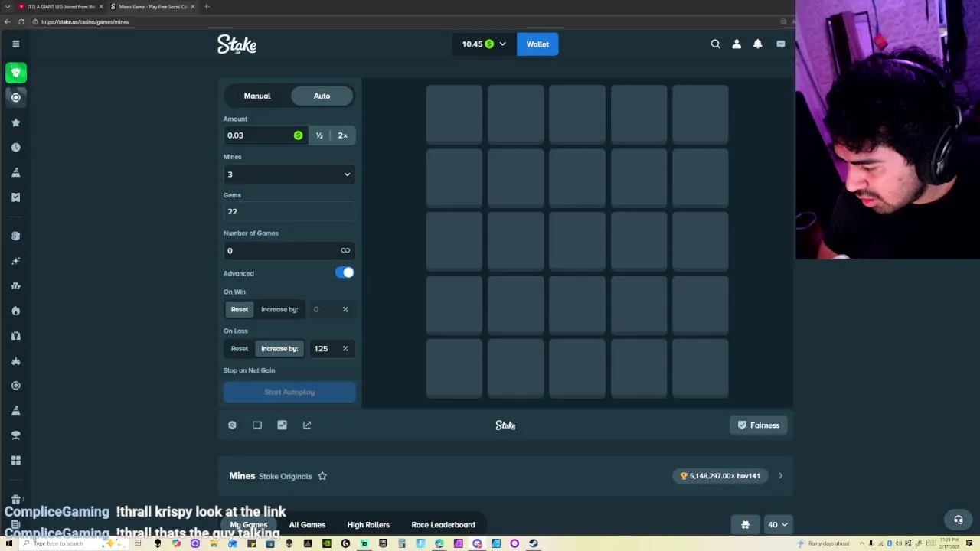Open the notifications bell

click(x=758, y=44)
